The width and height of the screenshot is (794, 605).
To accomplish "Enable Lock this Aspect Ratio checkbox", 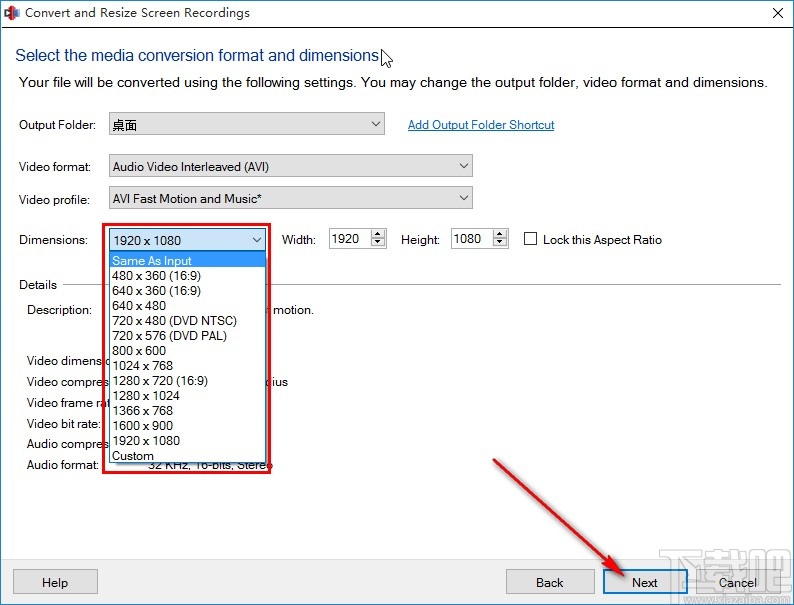I will (x=530, y=239).
